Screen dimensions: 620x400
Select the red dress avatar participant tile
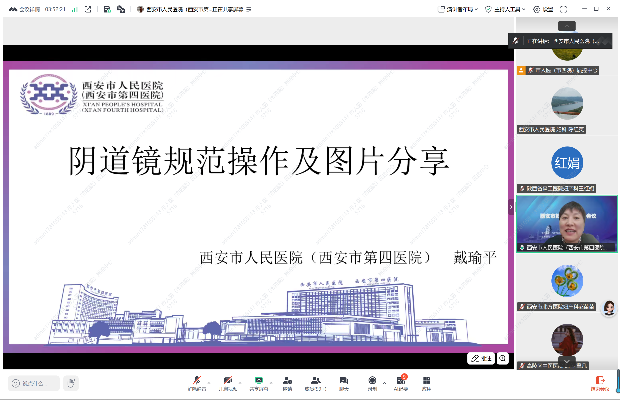coord(567,342)
